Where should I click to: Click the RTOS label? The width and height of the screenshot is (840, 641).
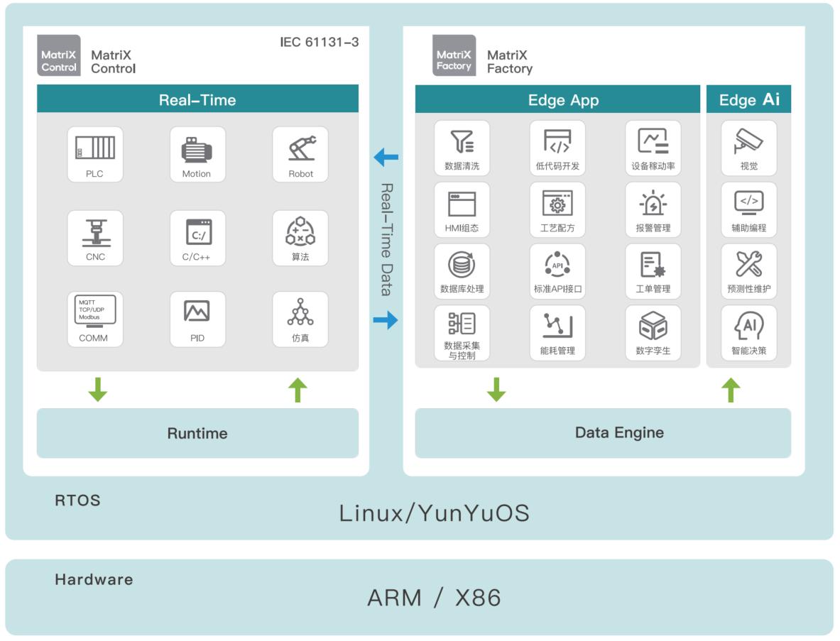coord(77,500)
